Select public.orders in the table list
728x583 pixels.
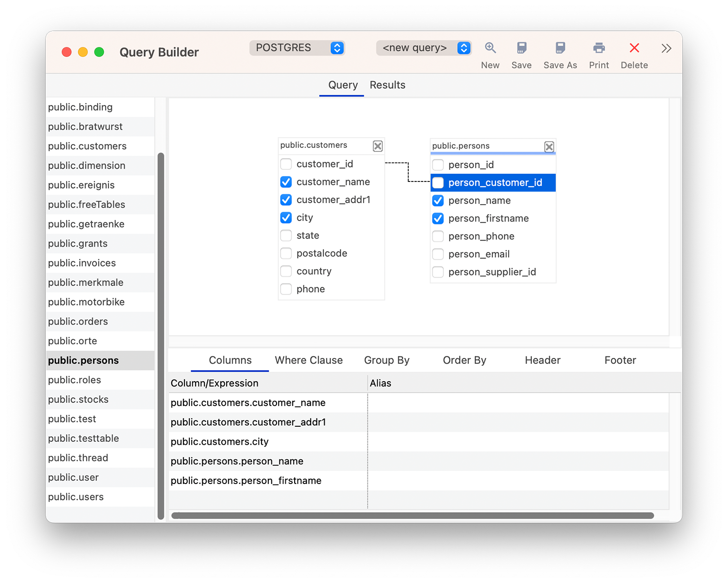[78, 321]
